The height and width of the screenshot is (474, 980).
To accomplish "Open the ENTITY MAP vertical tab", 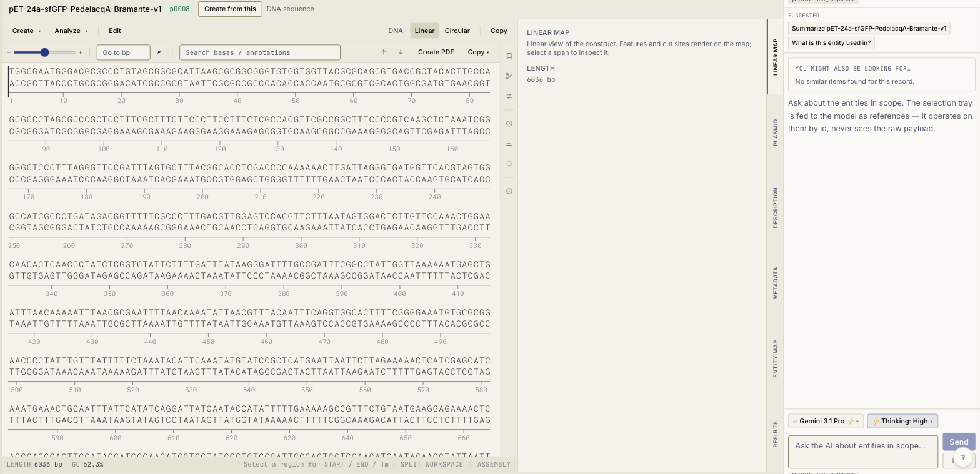I will click(x=776, y=359).
